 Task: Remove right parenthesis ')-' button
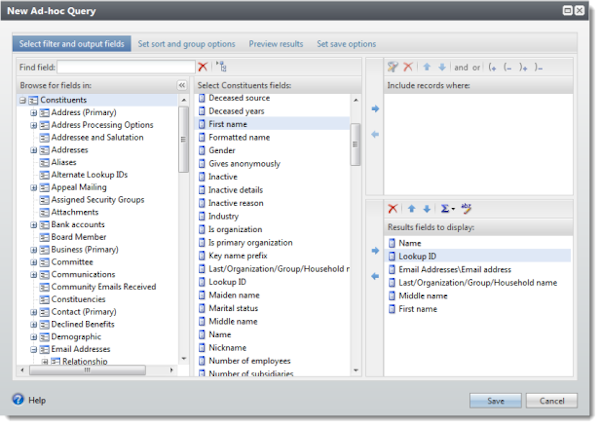tap(538, 67)
